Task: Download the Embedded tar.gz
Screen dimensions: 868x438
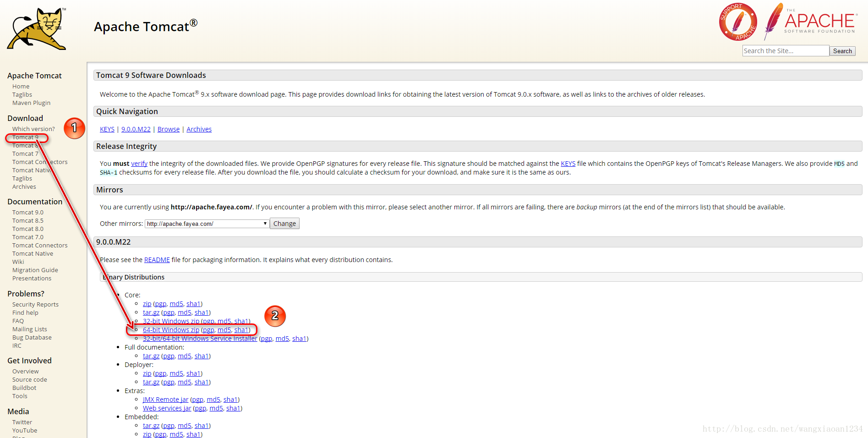Action: 151,426
